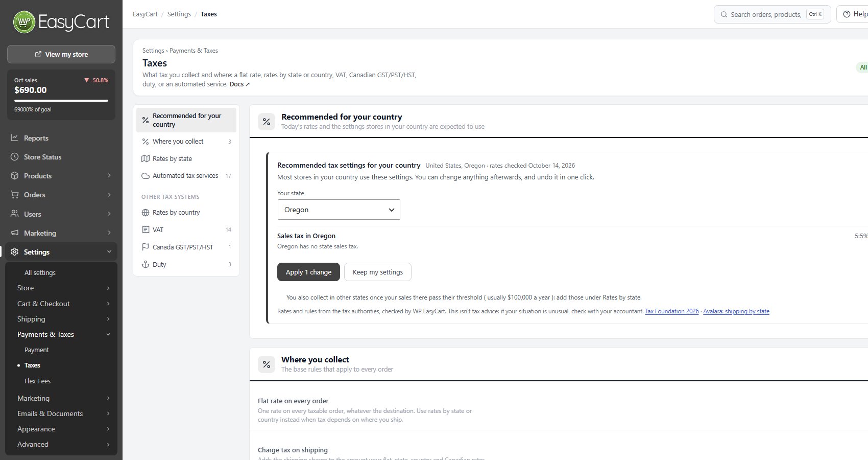868x460 pixels.
Task: Click the View my store button
Action: tap(61, 54)
